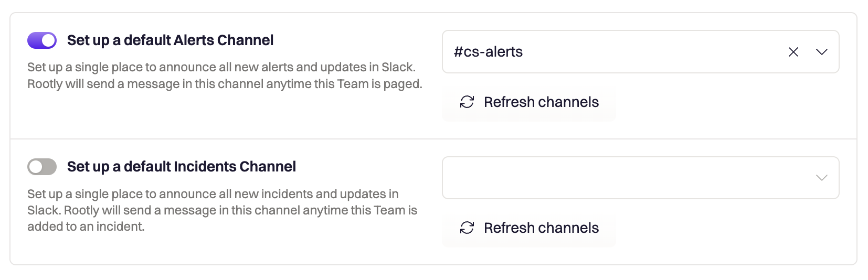
Task: Open the #cs-alerts channel select box
Action: (641, 52)
